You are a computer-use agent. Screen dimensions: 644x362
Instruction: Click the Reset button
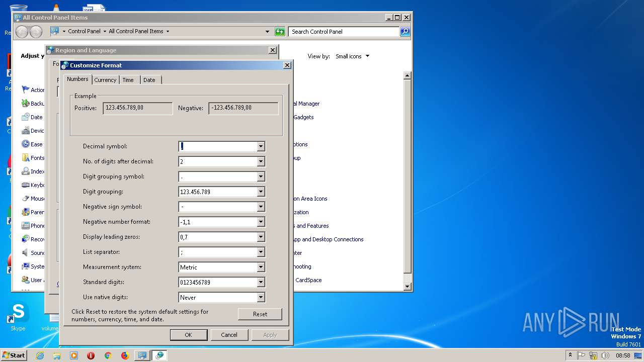[x=260, y=314]
